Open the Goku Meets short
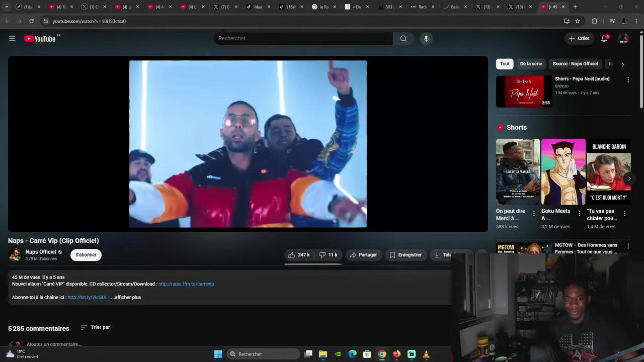This screenshot has height=362, width=644. click(563, 171)
